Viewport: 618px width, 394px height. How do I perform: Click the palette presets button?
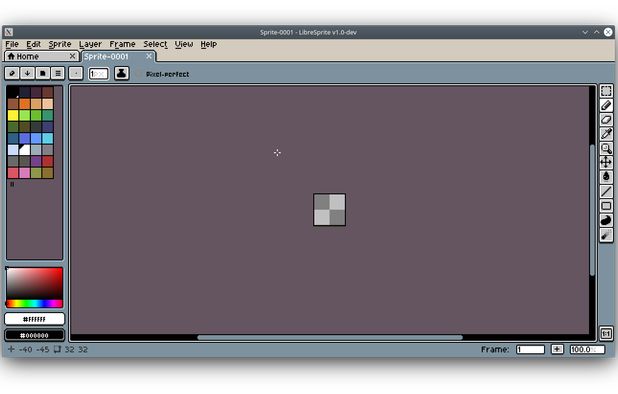click(43, 73)
